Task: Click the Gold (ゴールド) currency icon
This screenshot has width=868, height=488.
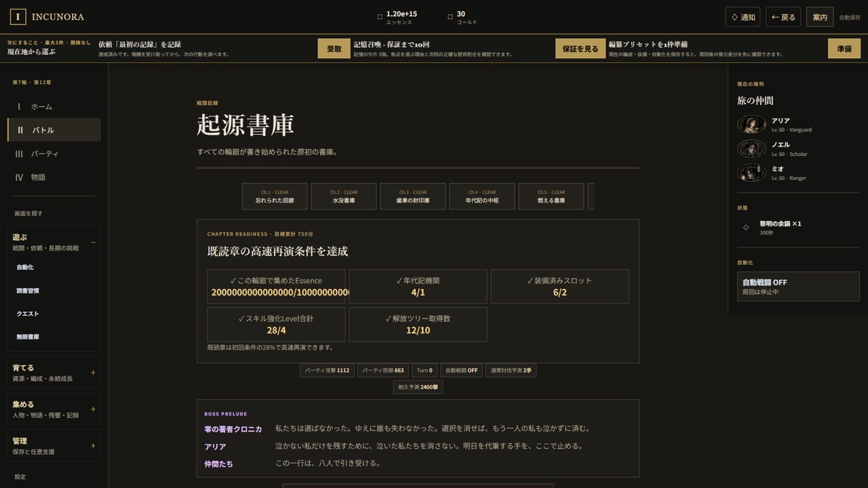Action: click(x=450, y=17)
